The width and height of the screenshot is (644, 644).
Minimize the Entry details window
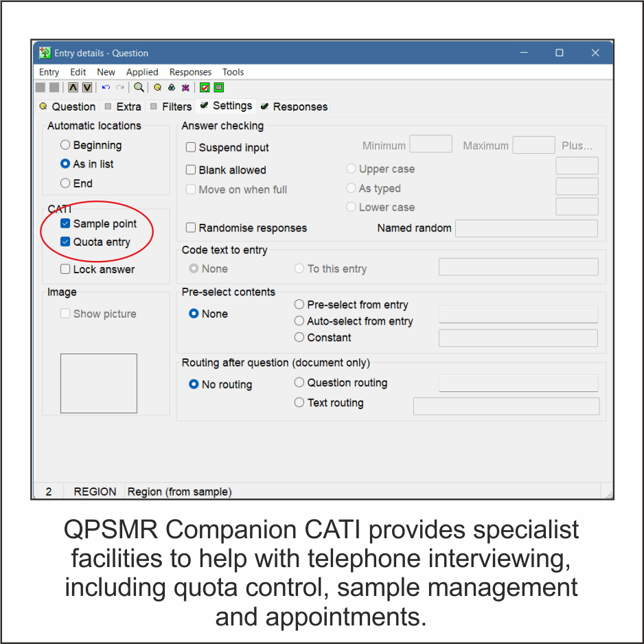[524, 53]
